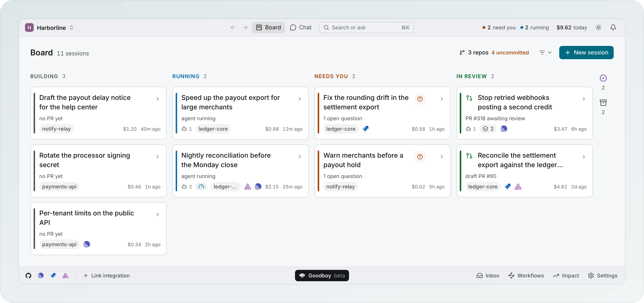Switch to the Chat tab

(301, 27)
